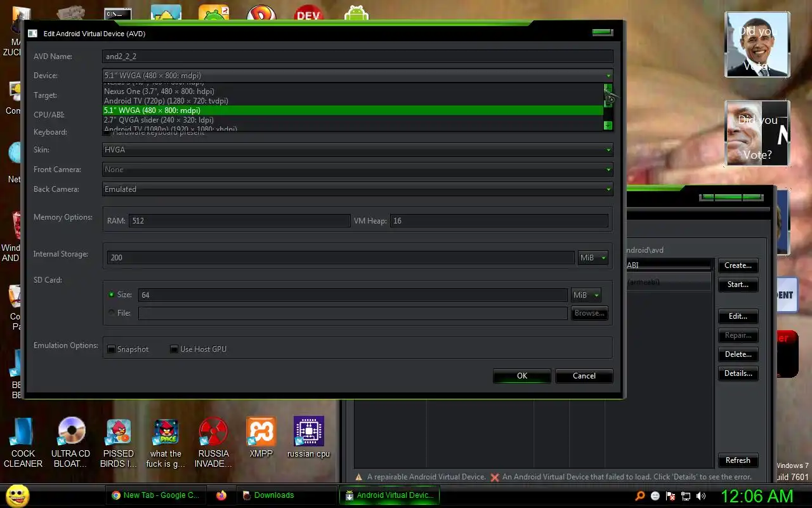Click the Browse button for SD file

[589, 313]
